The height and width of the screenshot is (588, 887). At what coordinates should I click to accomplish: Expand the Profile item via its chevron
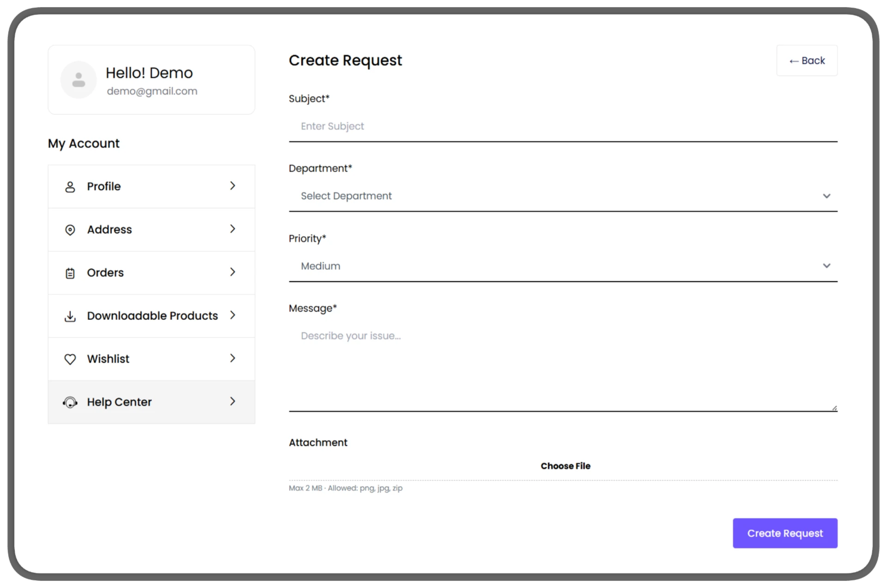point(233,186)
